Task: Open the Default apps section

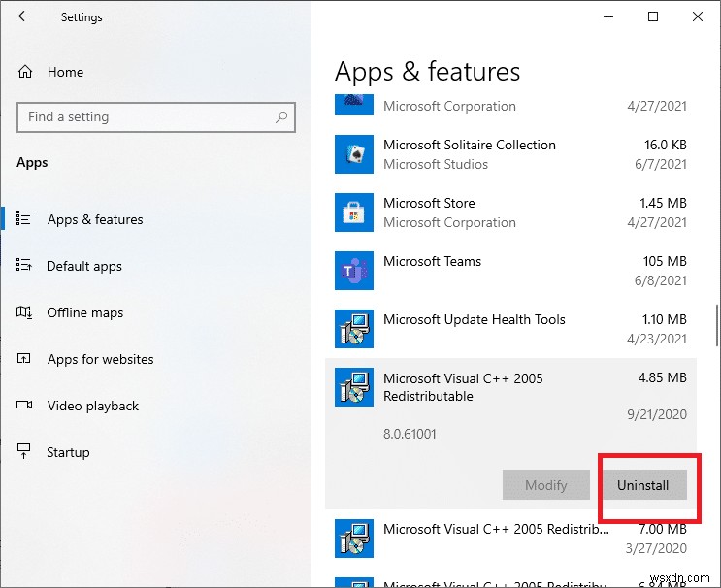Action: coord(84,266)
